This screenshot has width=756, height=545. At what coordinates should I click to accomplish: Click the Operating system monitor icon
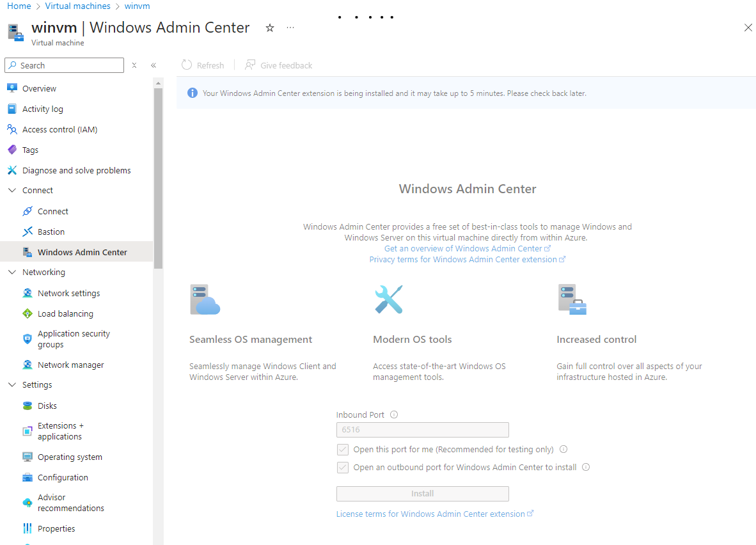pyautogui.click(x=28, y=457)
